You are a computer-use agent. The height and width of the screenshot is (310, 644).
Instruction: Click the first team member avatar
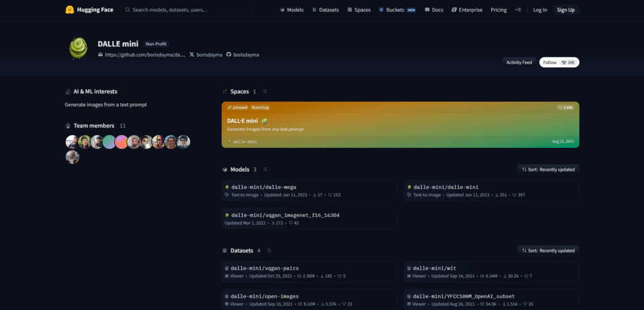(x=72, y=142)
